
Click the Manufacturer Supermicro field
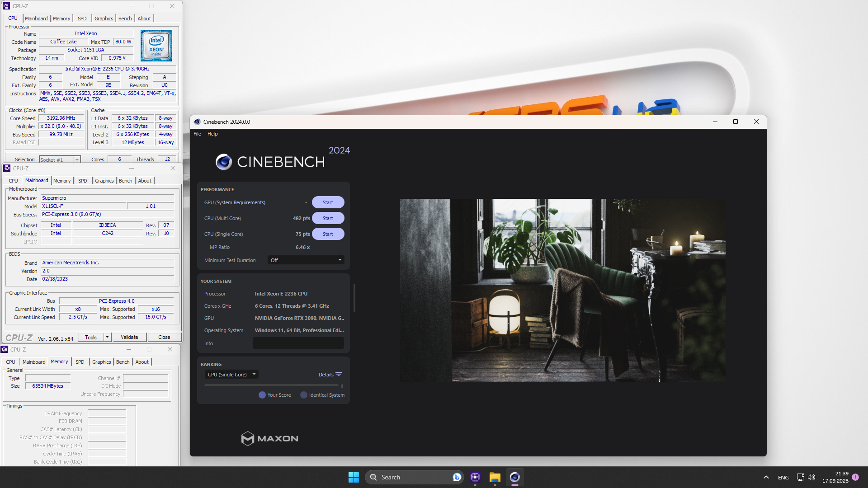[x=108, y=198]
